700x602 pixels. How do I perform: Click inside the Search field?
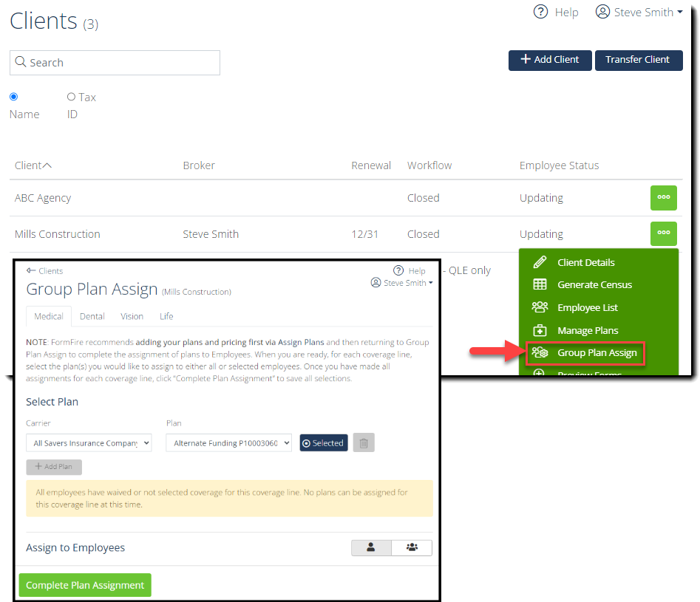coord(115,63)
